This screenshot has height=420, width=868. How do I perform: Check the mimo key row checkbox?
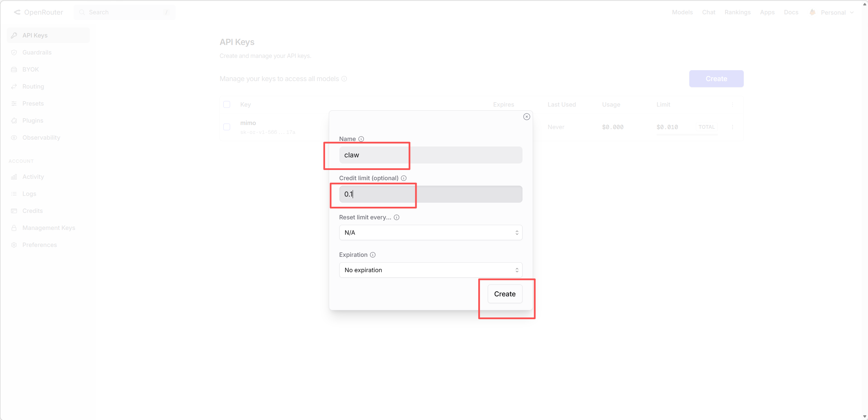click(x=227, y=127)
